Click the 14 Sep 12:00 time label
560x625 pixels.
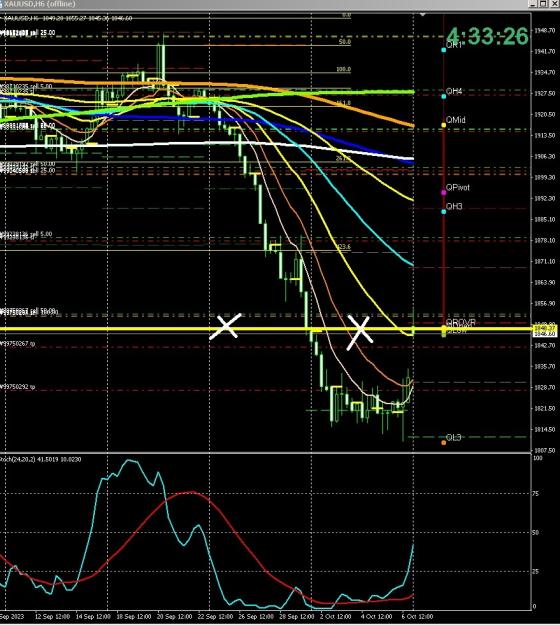coord(91,617)
